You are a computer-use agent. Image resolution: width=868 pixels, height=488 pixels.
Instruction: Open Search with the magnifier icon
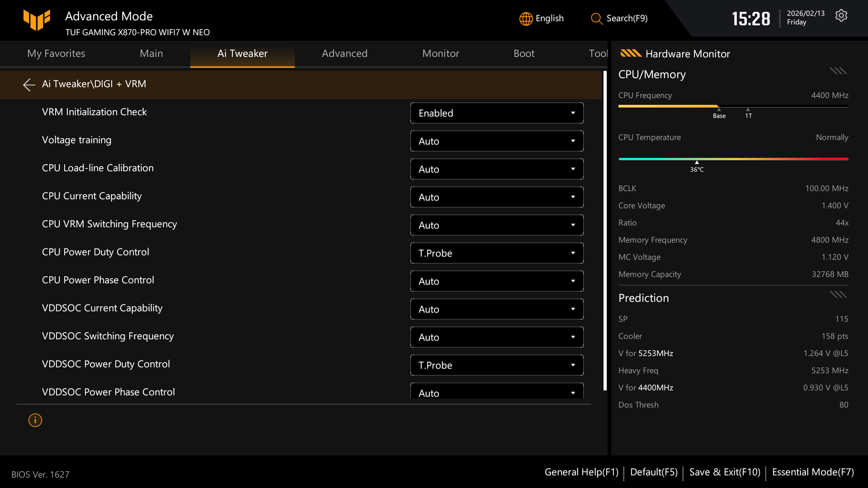tap(596, 19)
